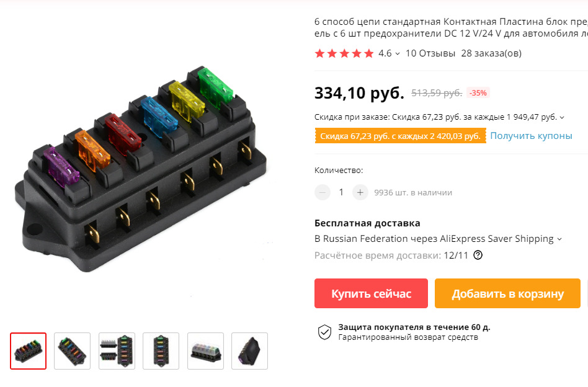The width and height of the screenshot is (588, 387).
Task: Click the main fuse box product image
Action: (141, 169)
